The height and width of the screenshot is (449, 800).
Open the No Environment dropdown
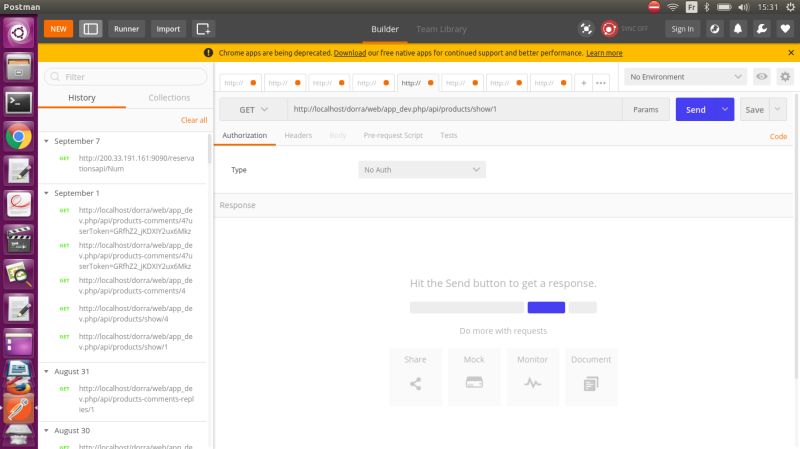click(x=685, y=77)
